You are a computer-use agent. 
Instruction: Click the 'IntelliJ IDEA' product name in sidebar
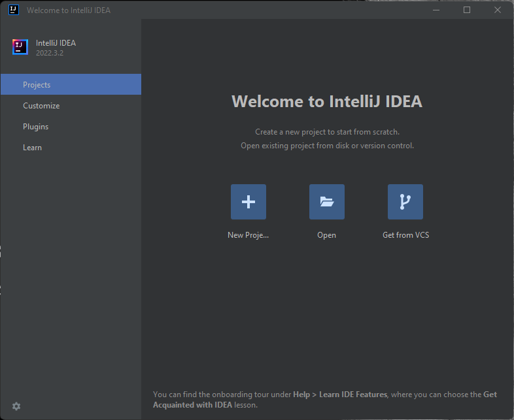click(x=56, y=43)
